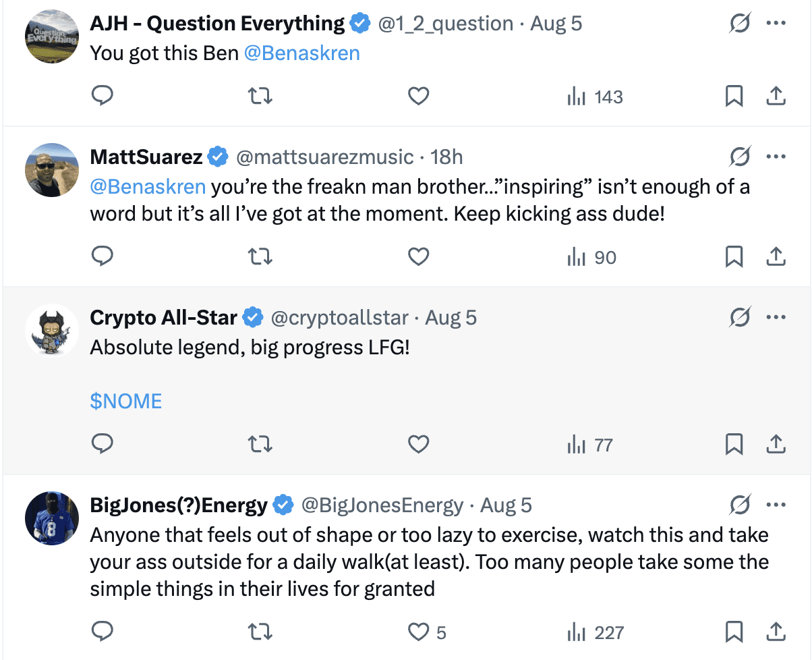Bookmark the Crypto All-Star tweet

click(734, 445)
